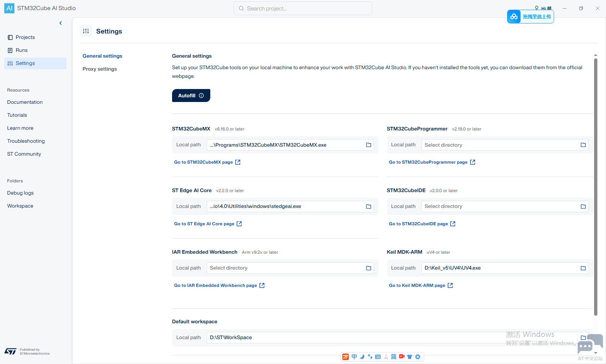Open the IME skin shirt icon
The image size is (606, 364).
[x=410, y=357]
